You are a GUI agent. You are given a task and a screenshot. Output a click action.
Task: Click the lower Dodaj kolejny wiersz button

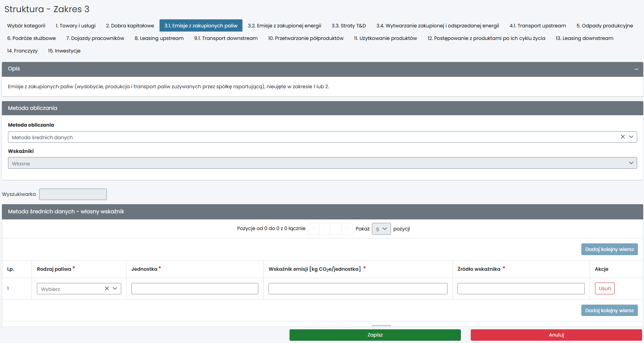(x=609, y=311)
